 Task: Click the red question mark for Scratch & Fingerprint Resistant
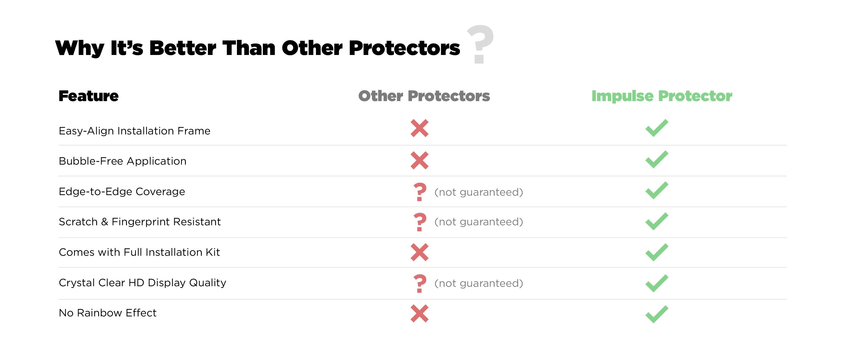[x=420, y=222]
